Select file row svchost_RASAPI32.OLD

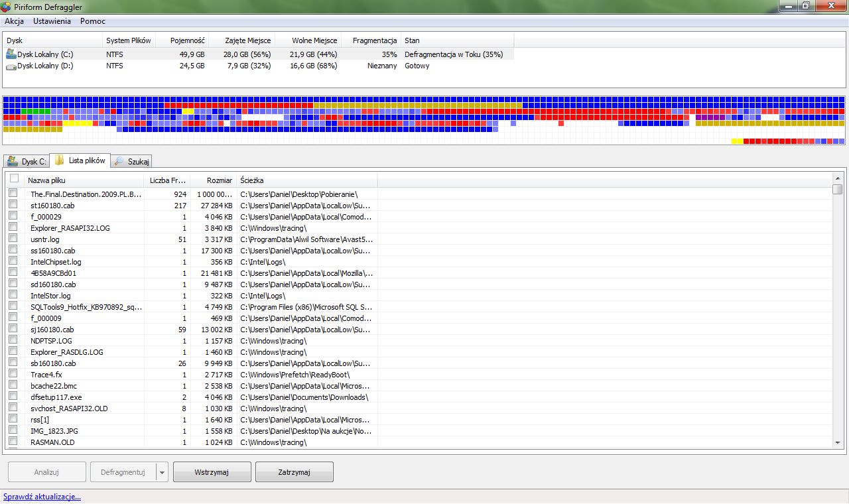coord(192,409)
